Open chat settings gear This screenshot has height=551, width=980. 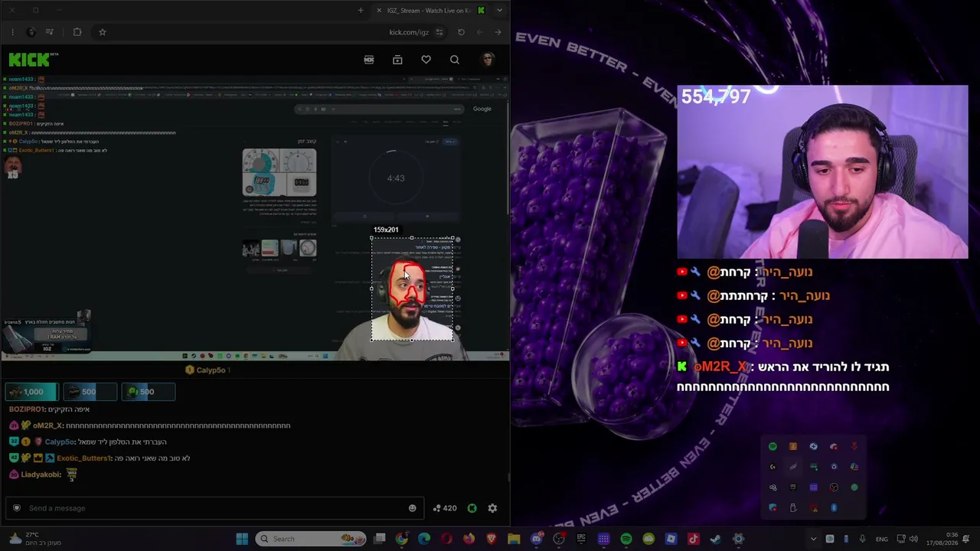point(492,508)
